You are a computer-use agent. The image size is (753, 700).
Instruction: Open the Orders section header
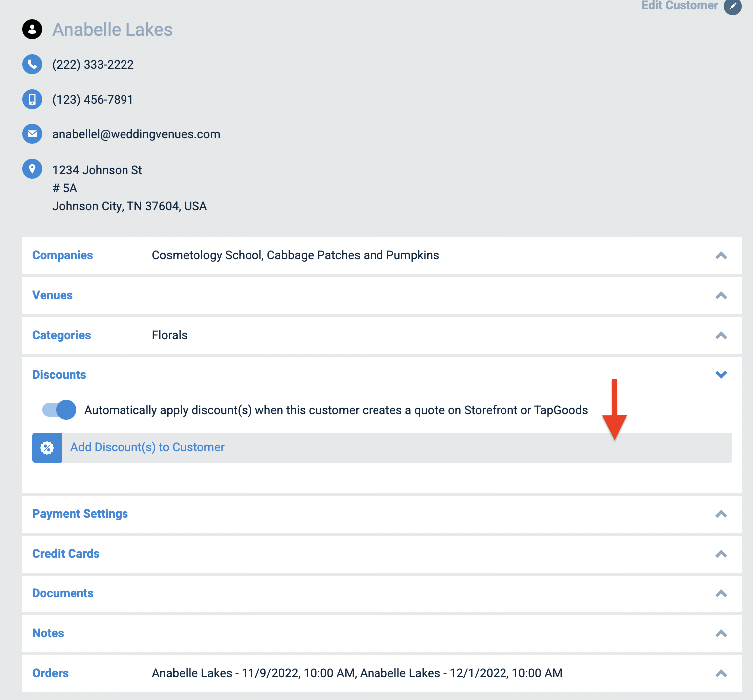50,673
